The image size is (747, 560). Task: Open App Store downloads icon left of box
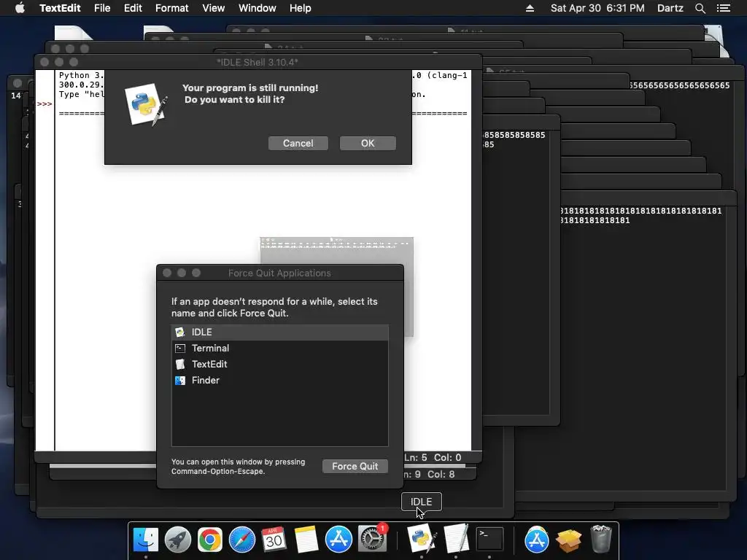536,540
